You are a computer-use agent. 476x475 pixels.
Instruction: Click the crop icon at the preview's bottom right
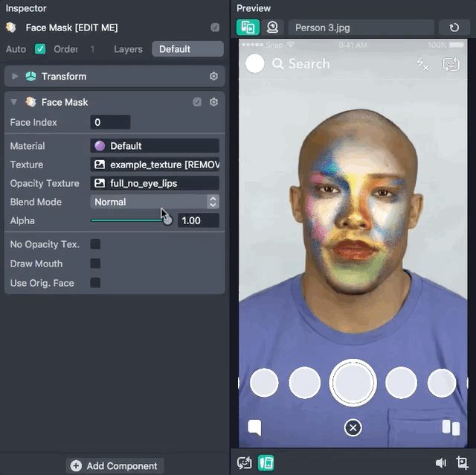(x=462, y=462)
